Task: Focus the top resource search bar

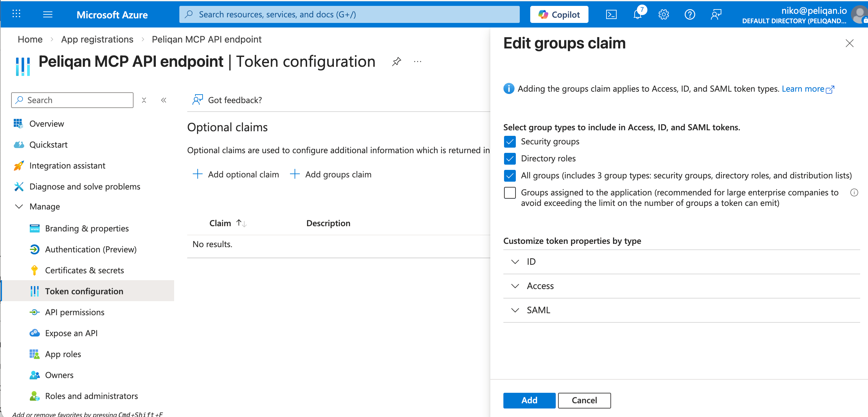Action: tap(349, 14)
